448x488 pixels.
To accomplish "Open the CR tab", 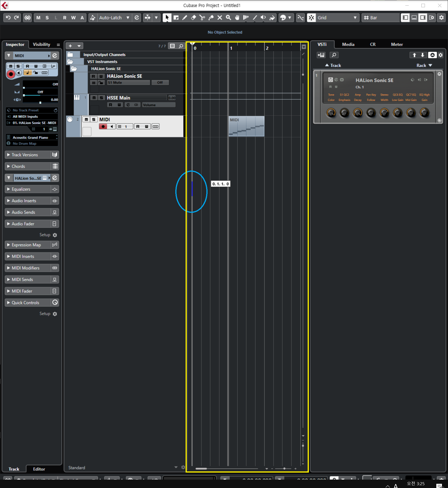I will [x=373, y=44].
